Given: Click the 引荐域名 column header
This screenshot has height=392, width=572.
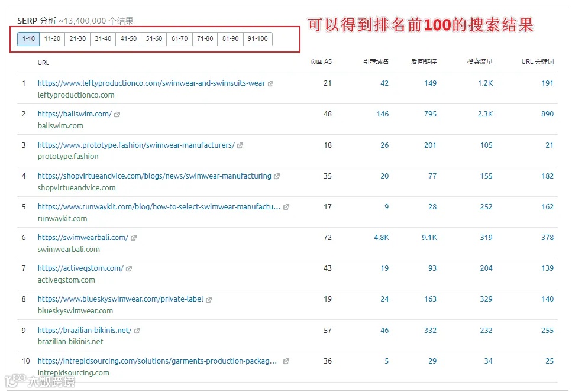Looking at the screenshot, I should (376, 61).
